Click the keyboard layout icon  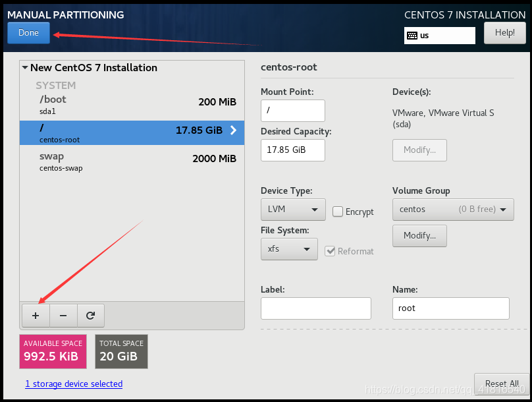tap(412, 36)
